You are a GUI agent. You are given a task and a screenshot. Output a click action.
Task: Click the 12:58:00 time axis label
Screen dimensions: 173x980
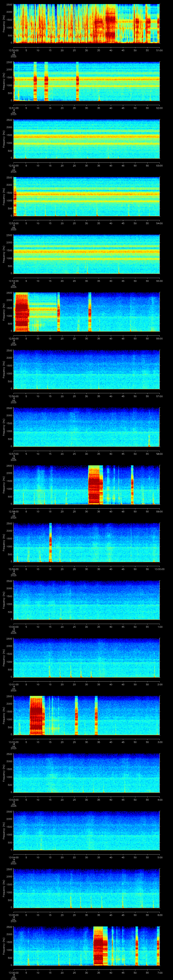14,511
